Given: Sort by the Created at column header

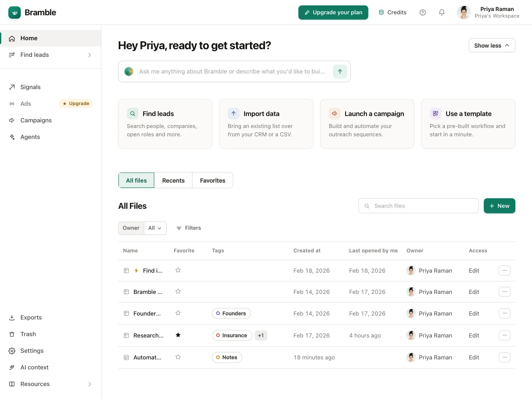Looking at the screenshot, I should (307, 251).
